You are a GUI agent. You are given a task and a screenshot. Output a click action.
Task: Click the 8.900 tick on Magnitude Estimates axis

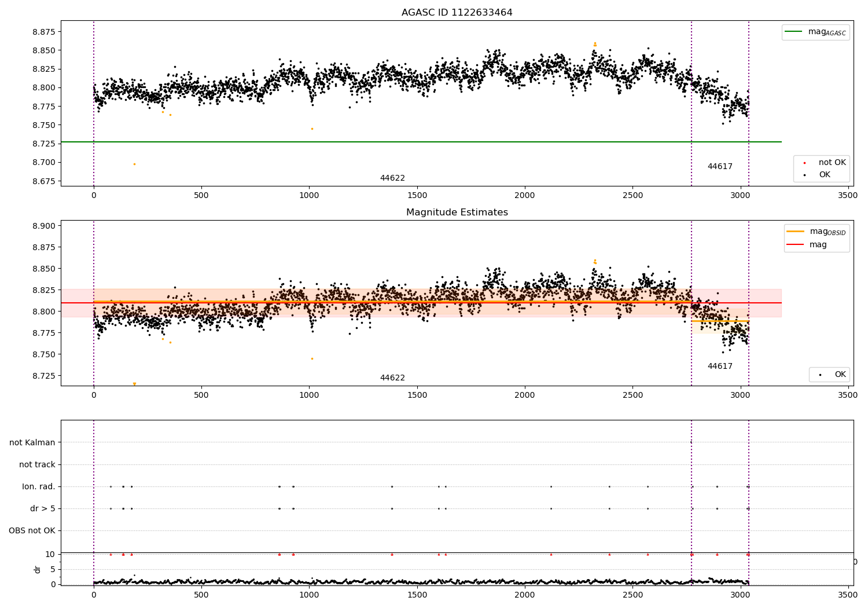(44, 226)
